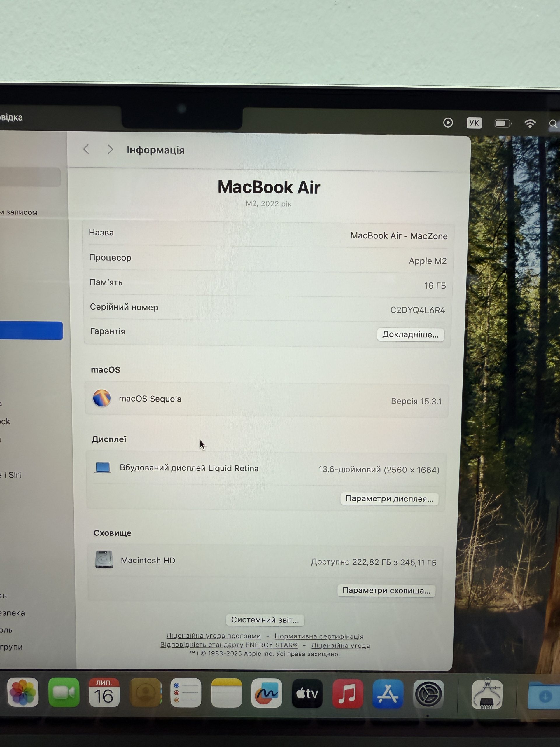This screenshot has width=560, height=747.
Task: Click the Wi-Fi status icon in menu bar
Action: (530, 123)
